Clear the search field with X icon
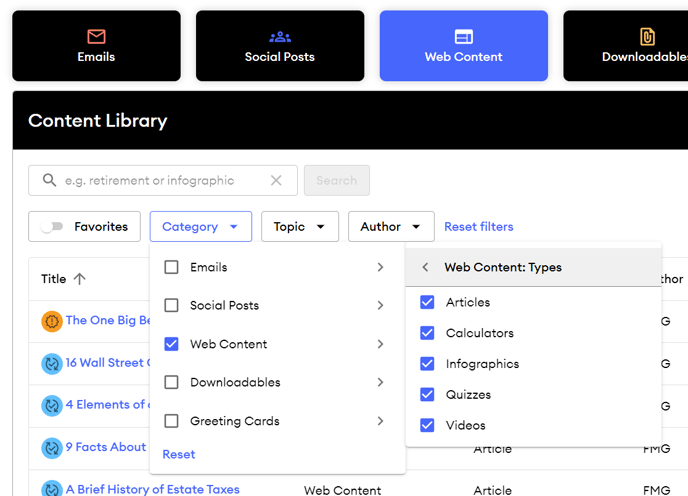Screen dimensions: 688x496 click(x=276, y=181)
